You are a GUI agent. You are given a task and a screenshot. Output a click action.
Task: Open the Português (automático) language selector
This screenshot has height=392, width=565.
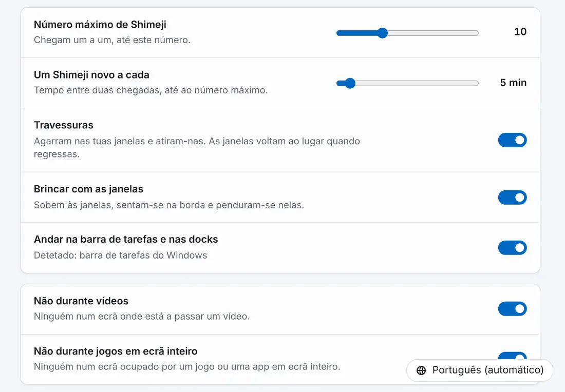[x=480, y=370]
